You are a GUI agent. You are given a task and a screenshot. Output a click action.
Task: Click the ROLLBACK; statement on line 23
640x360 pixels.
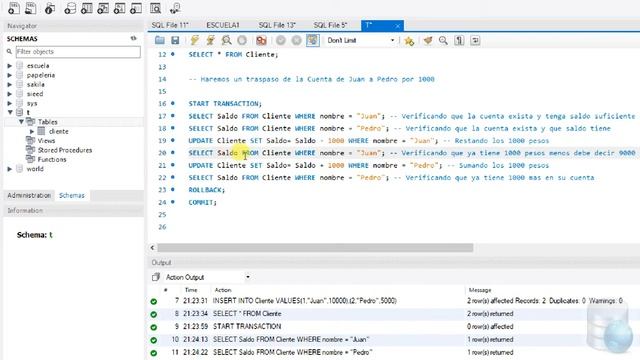tap(207, 190)
